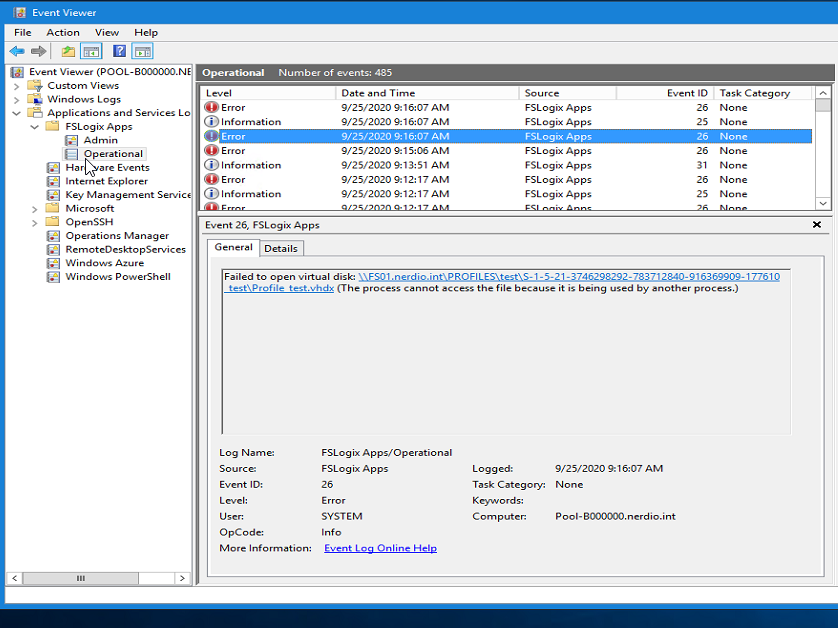Select the Admin log tree item
The image size is (838, 628).
(x=100, y=140)
